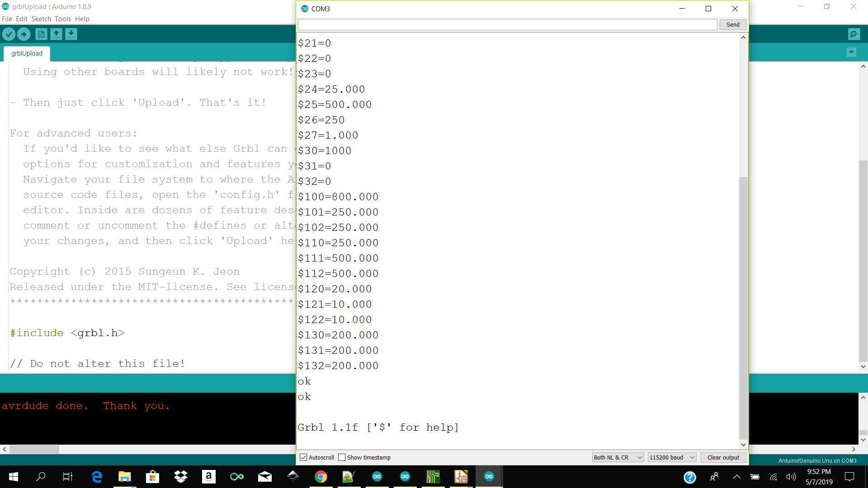Click the Verify sketch icon
Screen dimensions: 868x488
9,34
